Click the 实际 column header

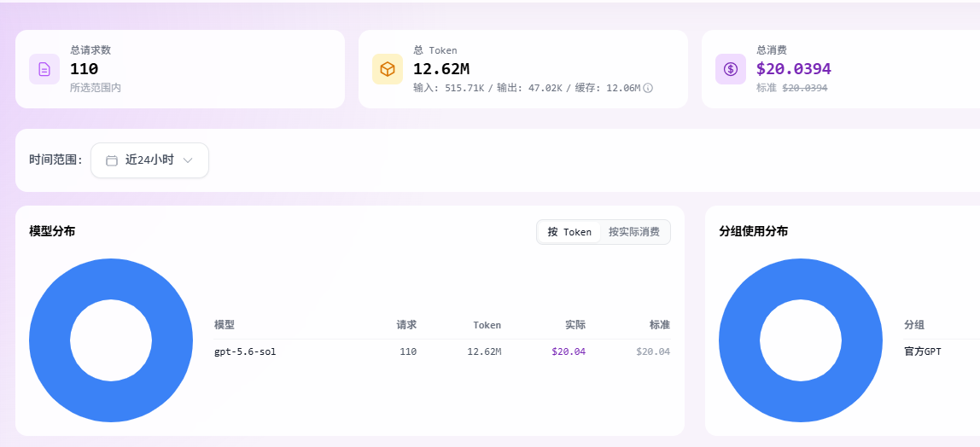point(575,325)
